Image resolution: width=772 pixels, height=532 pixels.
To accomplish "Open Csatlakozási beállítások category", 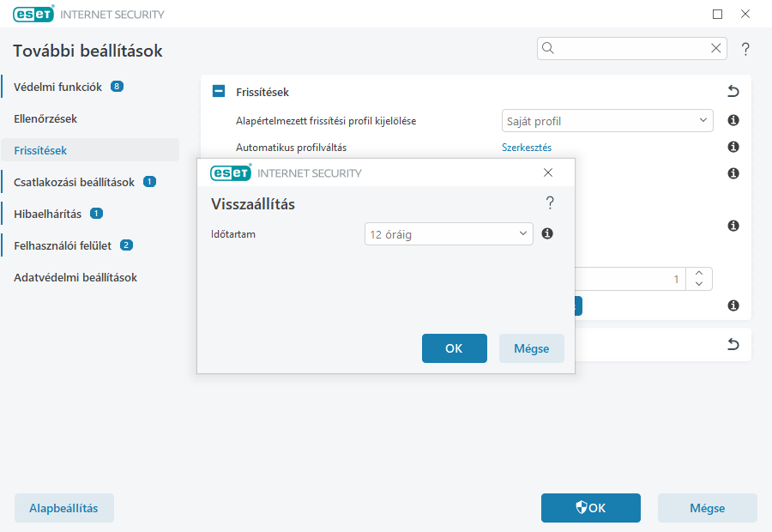I will pos(74,182).
